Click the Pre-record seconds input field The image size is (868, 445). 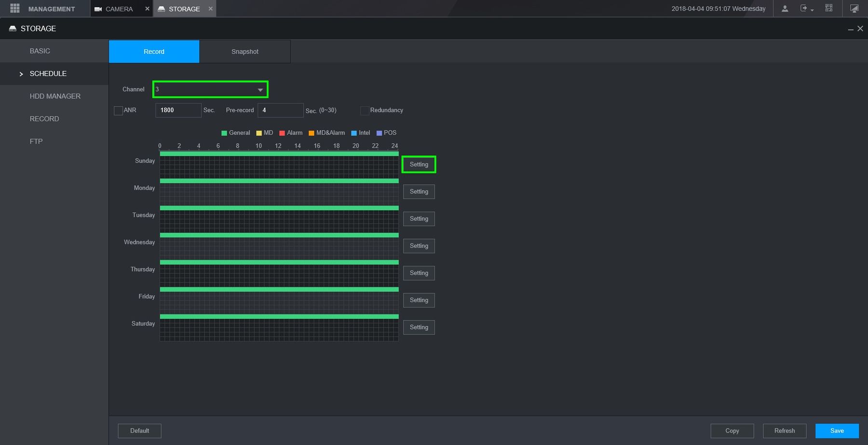click(280, 110)
